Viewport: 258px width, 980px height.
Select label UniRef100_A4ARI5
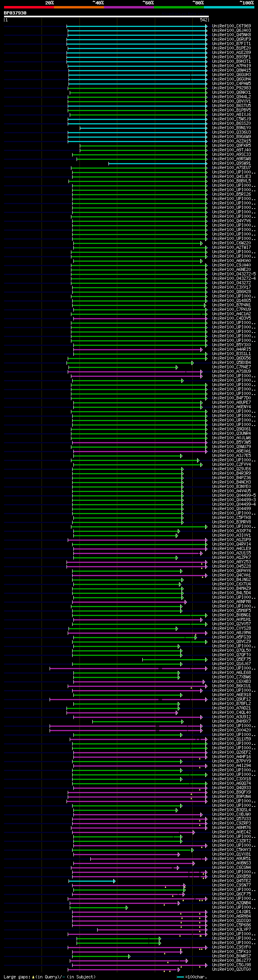point(231,349)
